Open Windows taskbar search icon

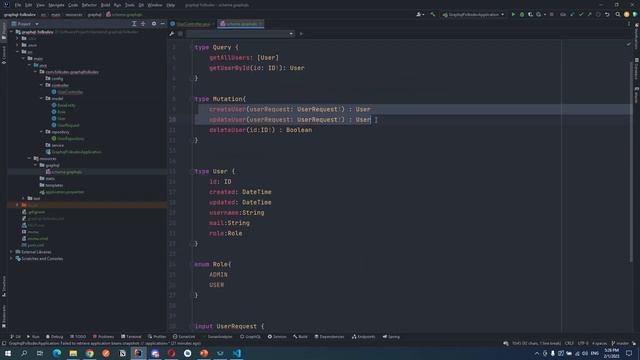coord(24,353)
